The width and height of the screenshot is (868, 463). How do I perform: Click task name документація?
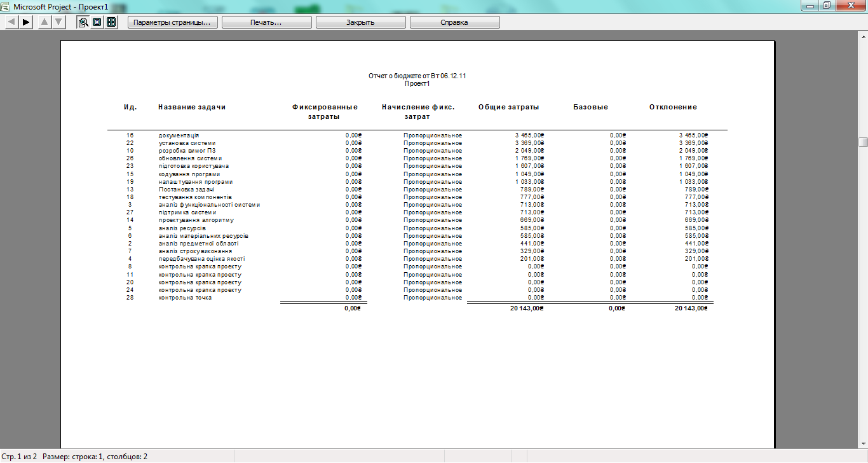179,135
